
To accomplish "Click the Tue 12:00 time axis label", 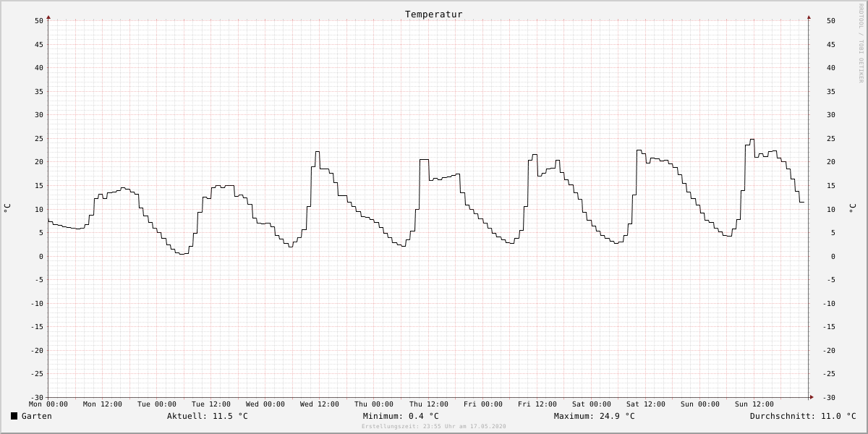I will [211, 404].
